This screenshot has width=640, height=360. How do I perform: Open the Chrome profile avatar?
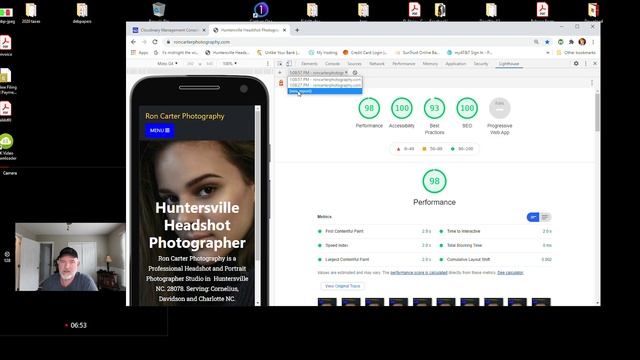(x=582, y=42)
